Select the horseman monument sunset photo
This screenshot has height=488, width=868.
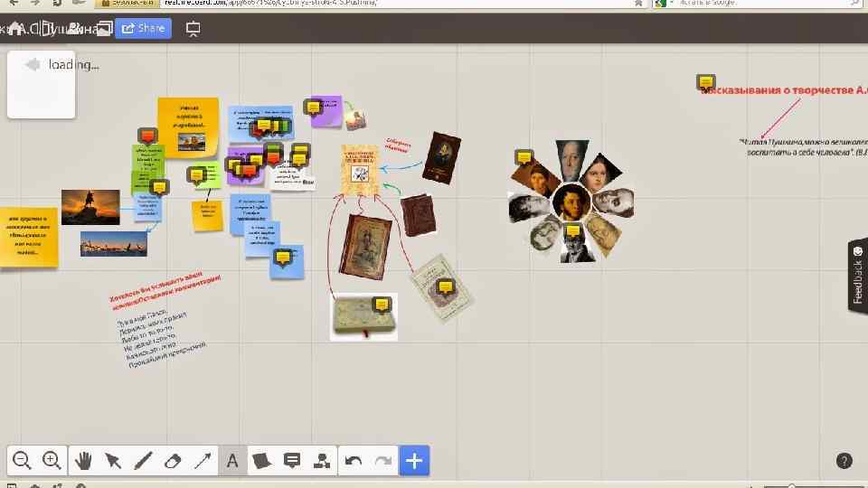[x=90, y=207]
